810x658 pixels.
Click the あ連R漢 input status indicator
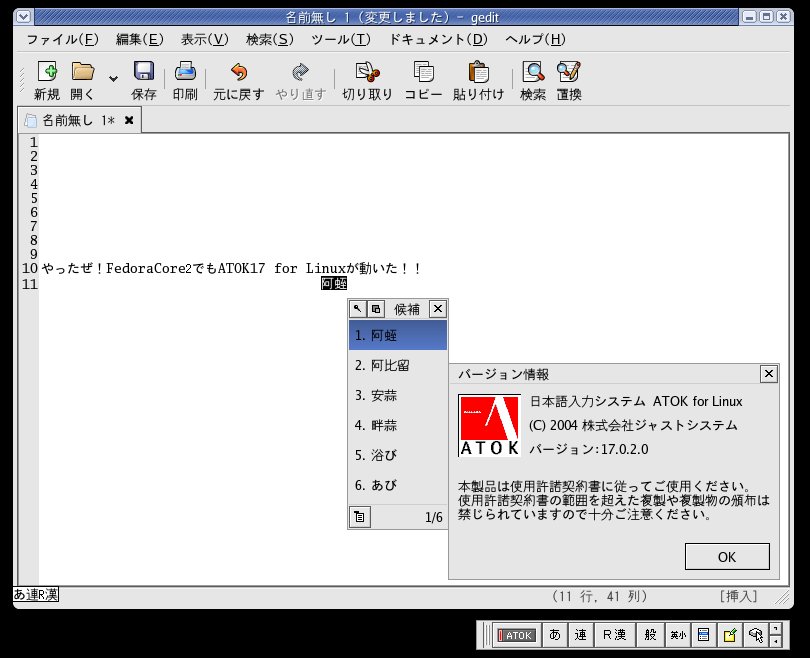click(x=36, y=594)
